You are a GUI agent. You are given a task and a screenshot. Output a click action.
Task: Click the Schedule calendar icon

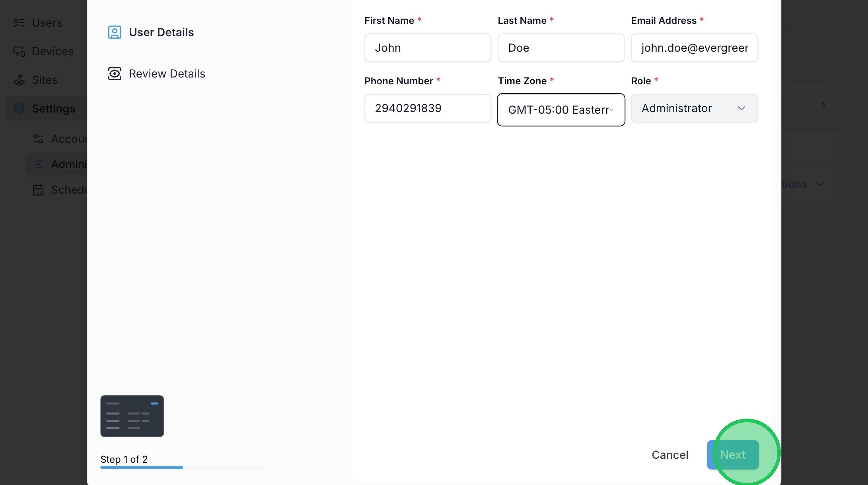point(38,190)
